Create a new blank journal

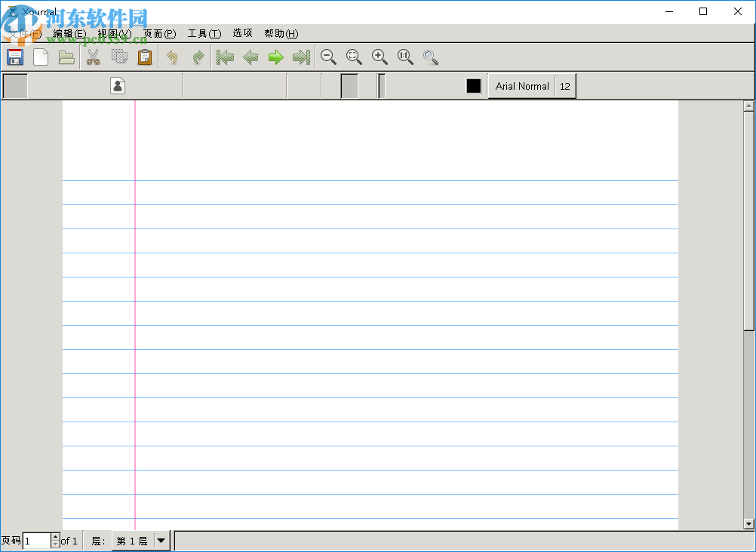click(x=41, y=57)
